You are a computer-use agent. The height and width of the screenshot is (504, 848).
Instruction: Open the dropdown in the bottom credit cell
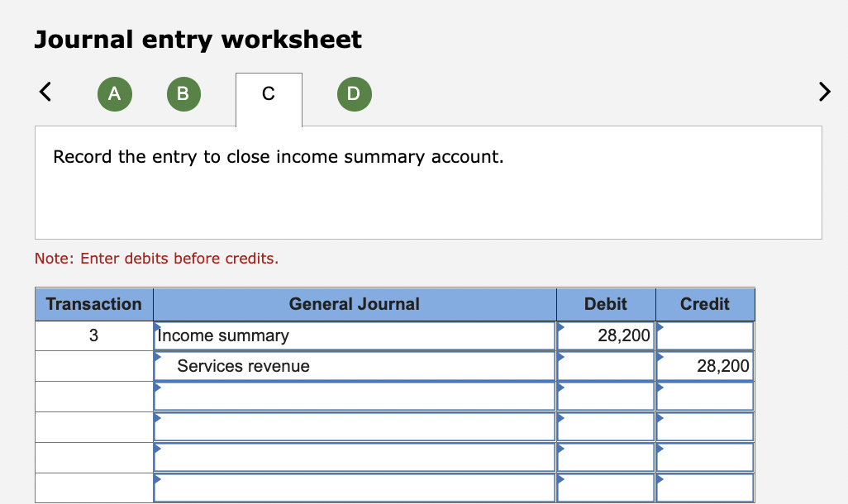tap(660, 480)
